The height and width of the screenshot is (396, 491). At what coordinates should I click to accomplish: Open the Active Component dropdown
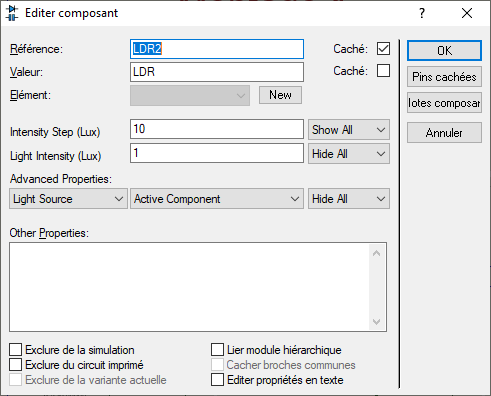[x=217, y=199]
